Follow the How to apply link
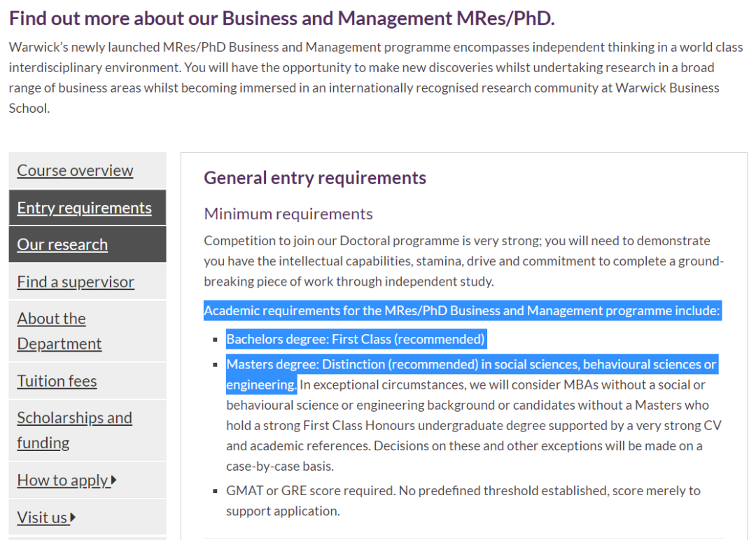The height and width of the screenshot is (540, 756). click(x=63, y=480)
